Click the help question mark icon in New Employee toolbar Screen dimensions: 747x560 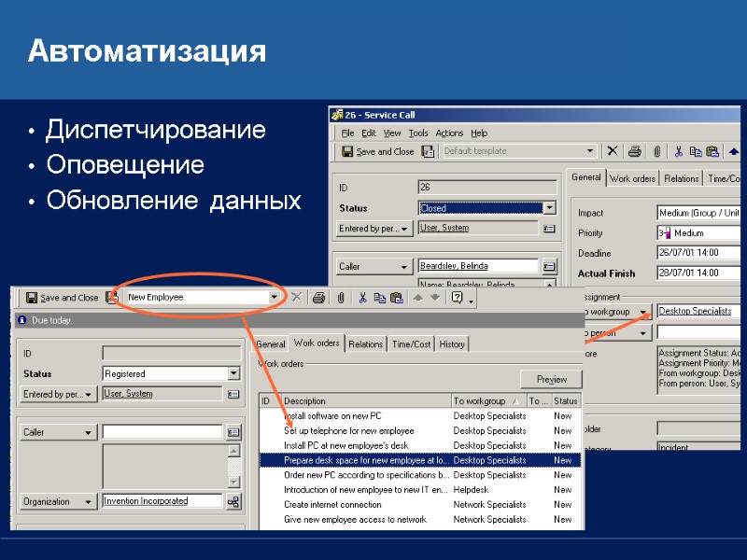(x=457, y=298)
